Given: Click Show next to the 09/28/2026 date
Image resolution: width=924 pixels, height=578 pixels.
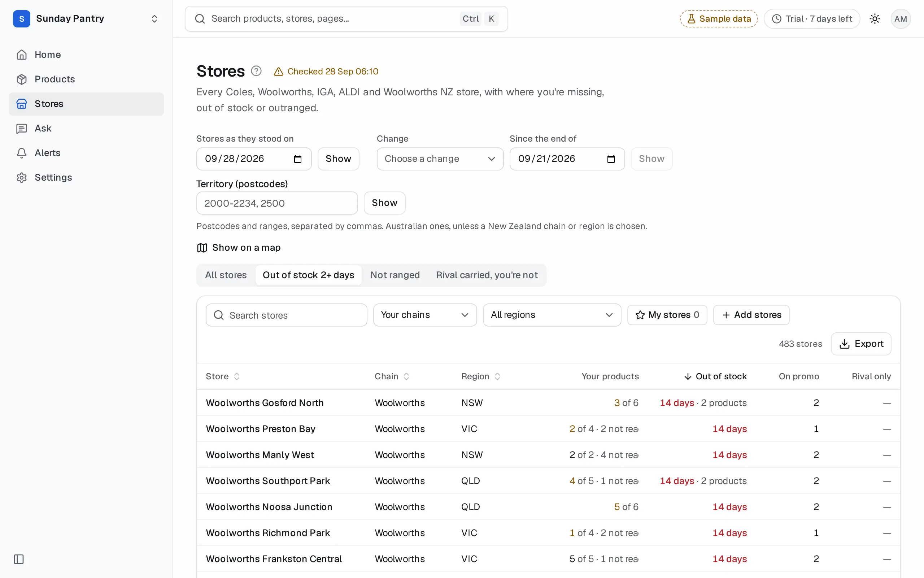Looking at the screenshot, I should click(338, 159).
